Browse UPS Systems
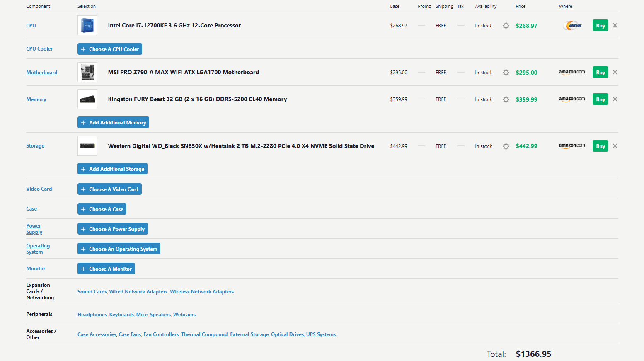The height and width of the screenshot is (361, 644). 321,334
